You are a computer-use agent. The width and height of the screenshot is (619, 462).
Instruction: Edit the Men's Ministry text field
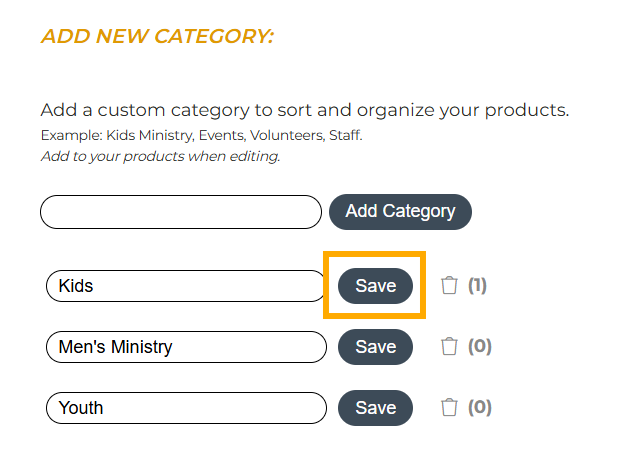tap(186, 347)
